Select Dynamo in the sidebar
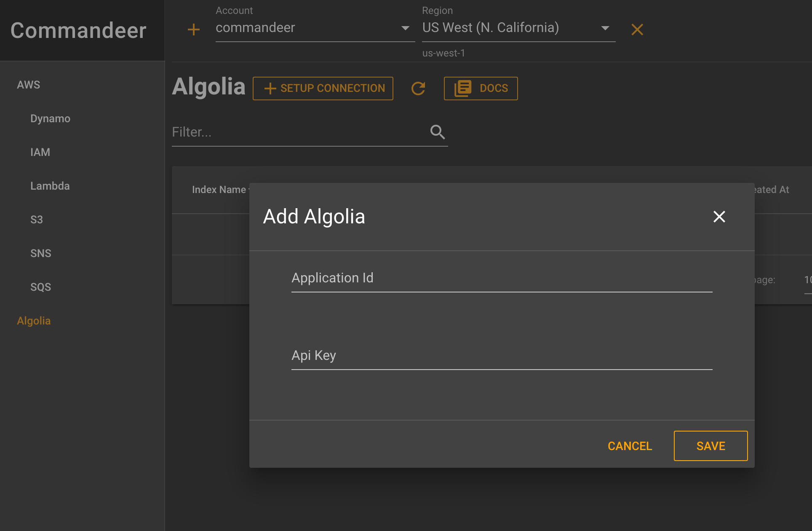 coord(50,118)
